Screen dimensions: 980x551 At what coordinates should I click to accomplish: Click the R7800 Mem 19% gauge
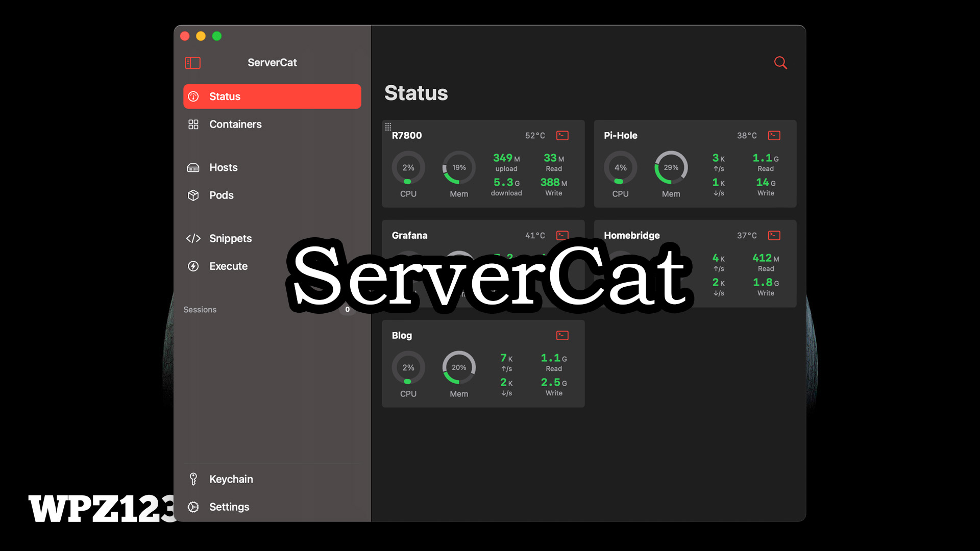pyautogui.click(x=459, y=168)
